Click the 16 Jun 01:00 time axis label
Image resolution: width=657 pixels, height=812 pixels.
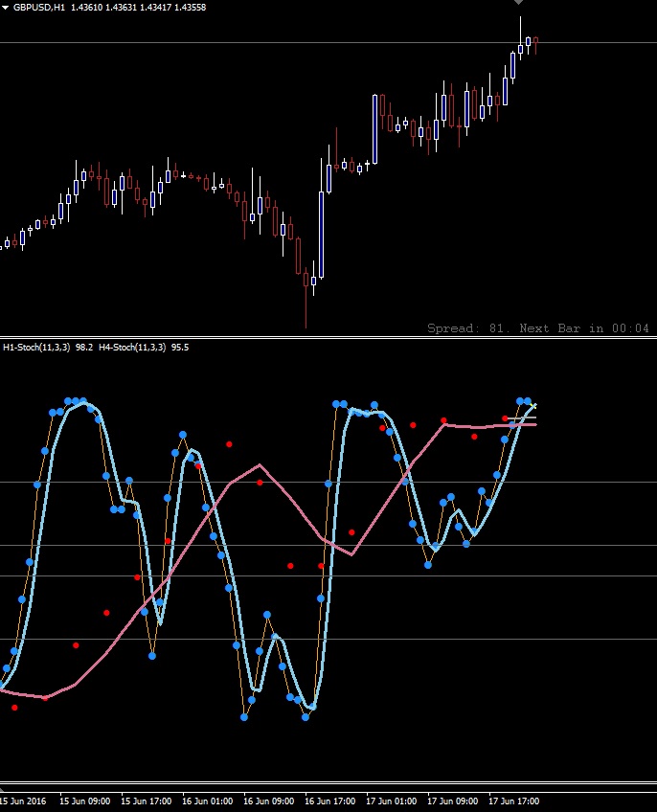[x=207, y=801]
